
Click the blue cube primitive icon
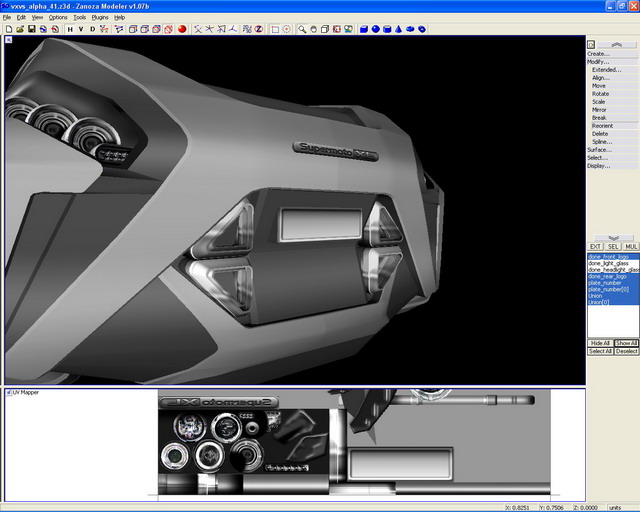(363, 29)
